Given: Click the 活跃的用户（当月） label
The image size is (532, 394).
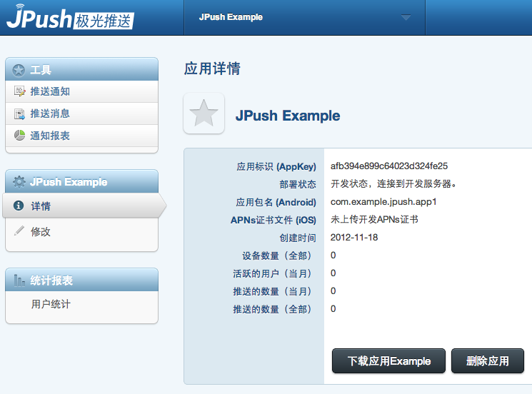Looking at the screenshot, I should (x=272, y=273).
